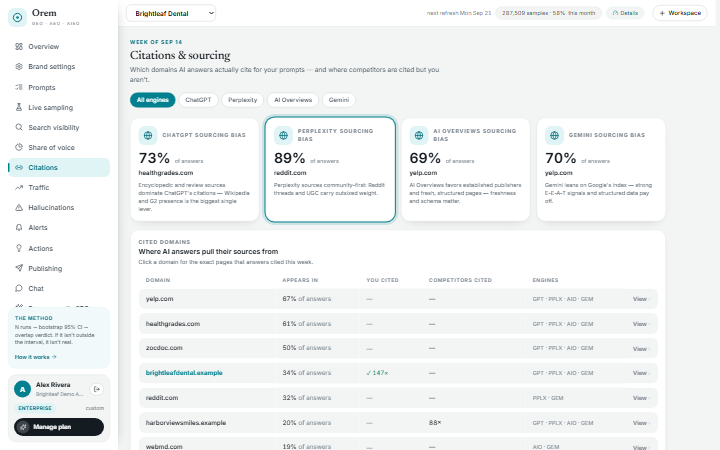Click the Enterprise plan badge
The image size is (720, 450).
coord(35,408)
